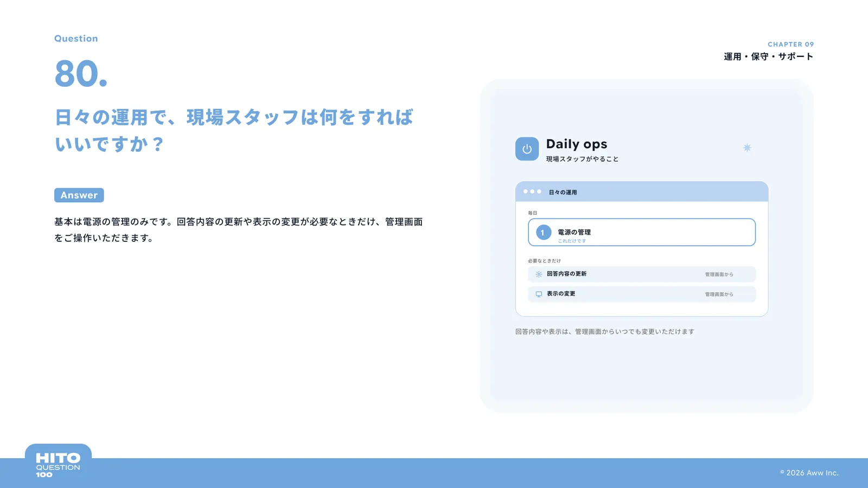
Task: Click the large 80. question number
Action: [81, 74]
